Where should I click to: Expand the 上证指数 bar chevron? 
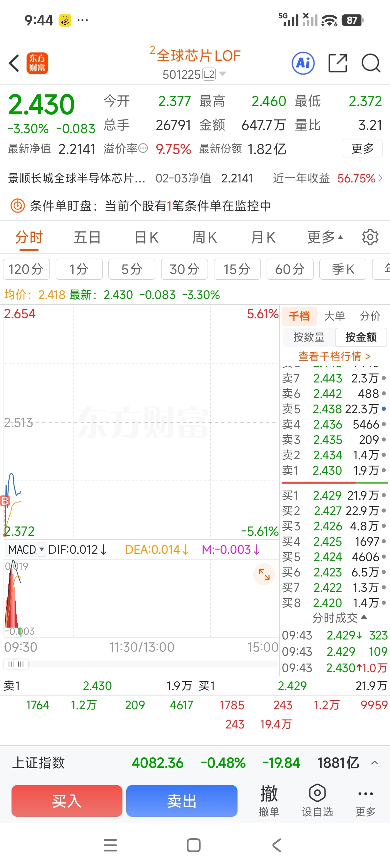[x=375, y=763]
